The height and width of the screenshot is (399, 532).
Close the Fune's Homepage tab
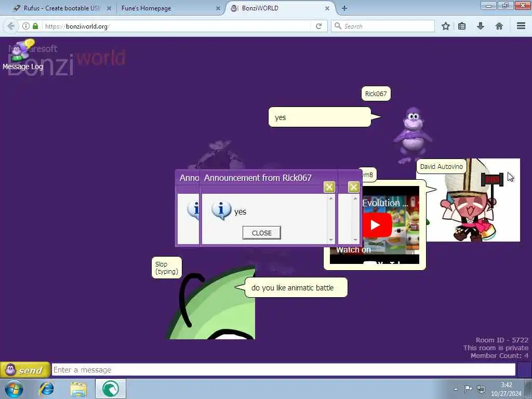pos(218,8)
